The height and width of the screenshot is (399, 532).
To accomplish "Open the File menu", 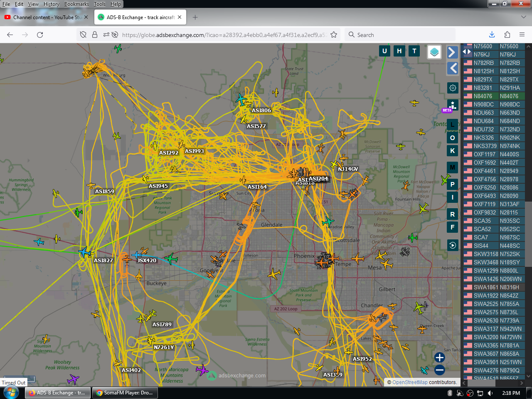I will click(x=6, y=4).
